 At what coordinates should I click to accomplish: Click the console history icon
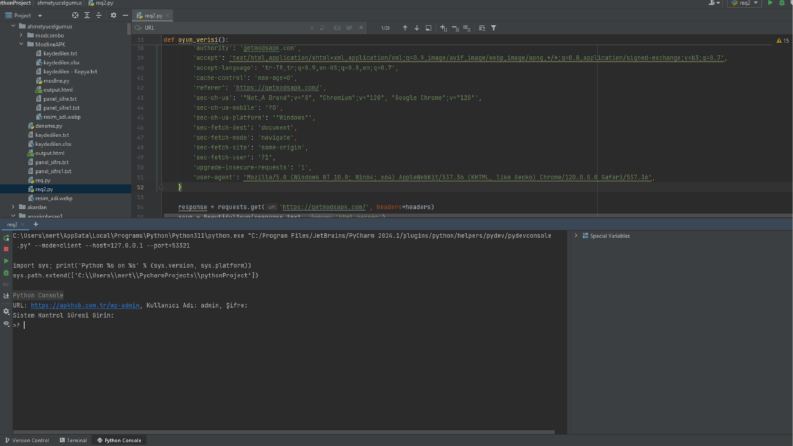tap(6, 296)
